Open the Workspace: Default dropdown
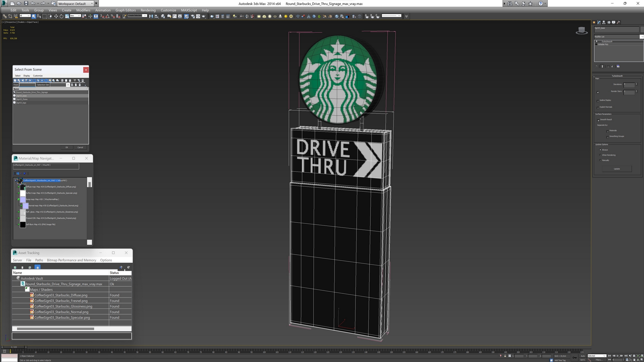Image resolution: width=644 pixels, height=362 pixels. tap(75, 4)
